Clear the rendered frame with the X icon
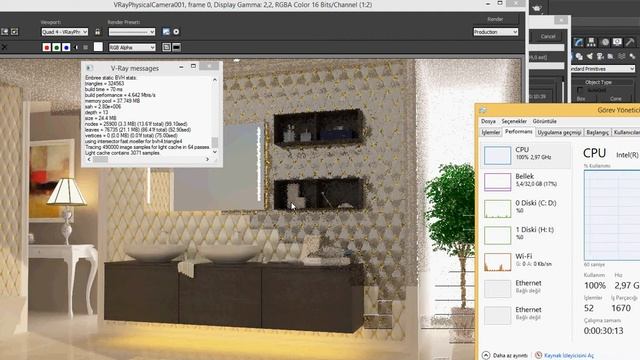 (x=4, y=47)
